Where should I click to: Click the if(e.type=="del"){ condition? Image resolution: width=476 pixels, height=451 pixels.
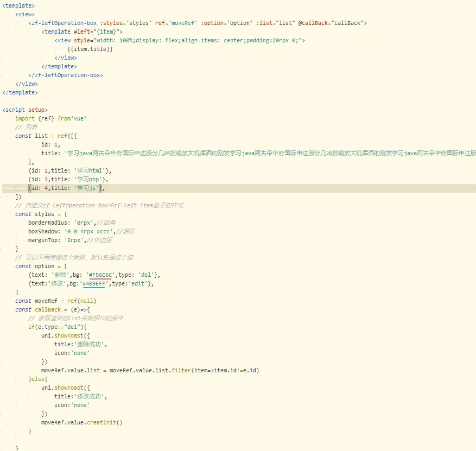point(58,327)
